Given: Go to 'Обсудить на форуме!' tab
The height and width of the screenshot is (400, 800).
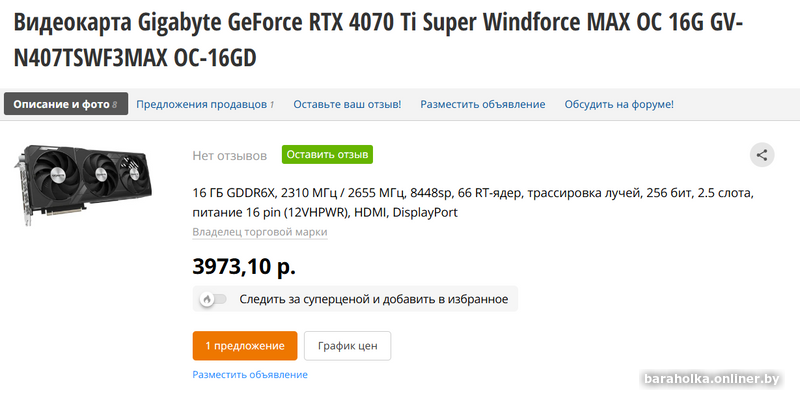Looking at the screenshot, I should click(619, 105).
